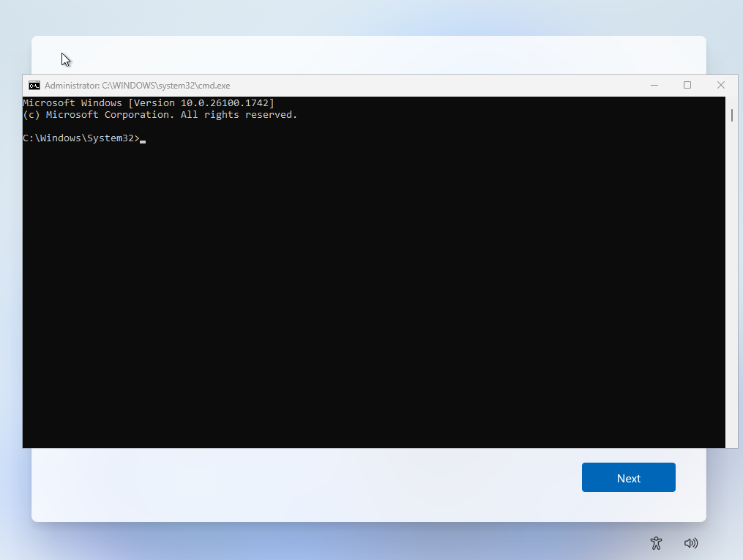Click the console scrollbar thumb
743x560 pixels.
731,116
